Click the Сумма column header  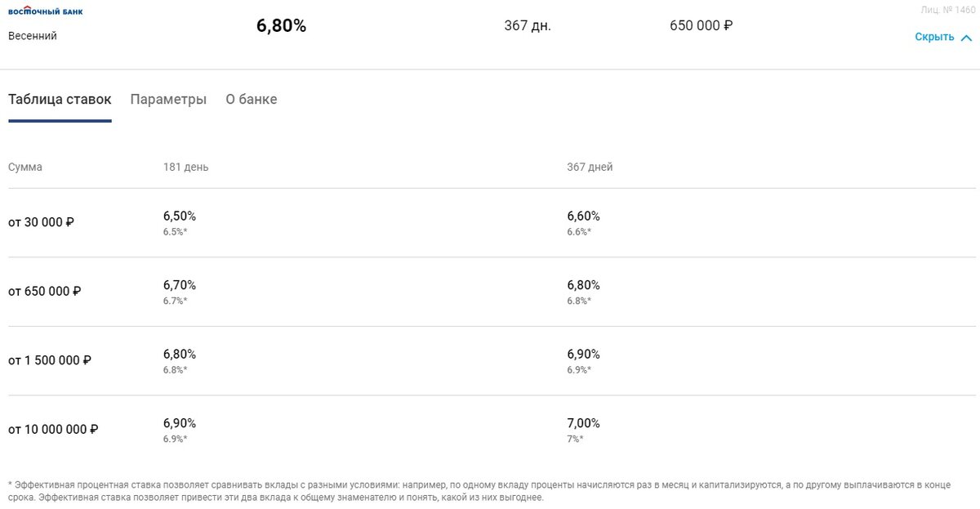(x=25, y=167)
